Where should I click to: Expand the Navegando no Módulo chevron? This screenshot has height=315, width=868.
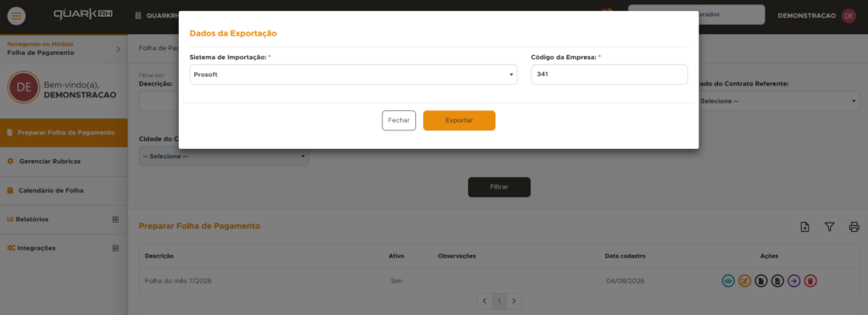(x=118, y=49)
